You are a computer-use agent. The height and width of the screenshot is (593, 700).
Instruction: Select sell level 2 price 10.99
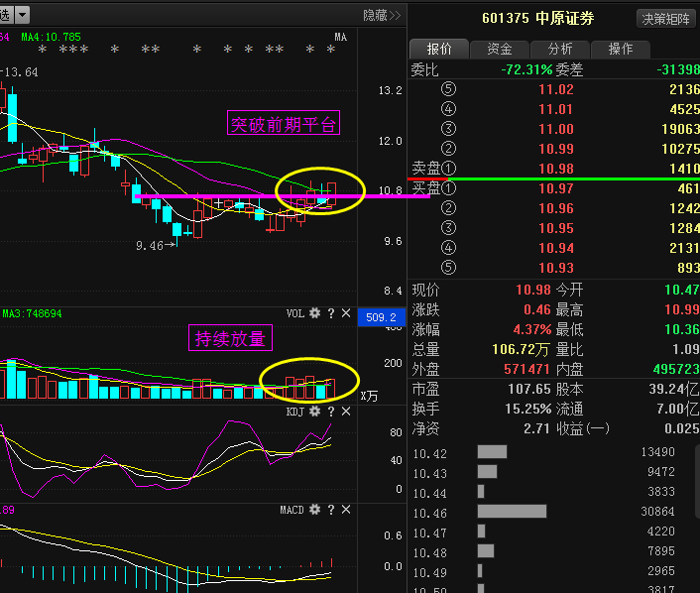pos(556,149)
